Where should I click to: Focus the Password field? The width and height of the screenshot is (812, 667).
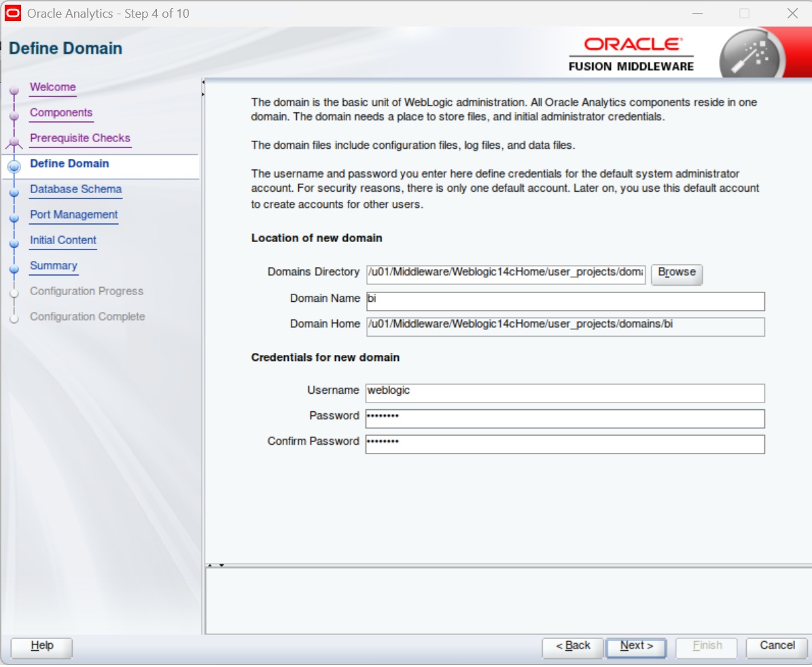click(565, 417)
